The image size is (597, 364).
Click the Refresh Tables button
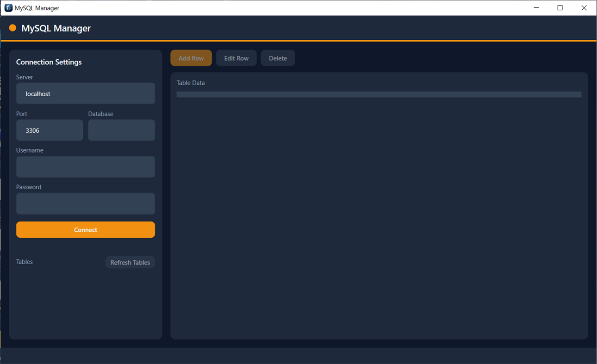tap(130, 262)
